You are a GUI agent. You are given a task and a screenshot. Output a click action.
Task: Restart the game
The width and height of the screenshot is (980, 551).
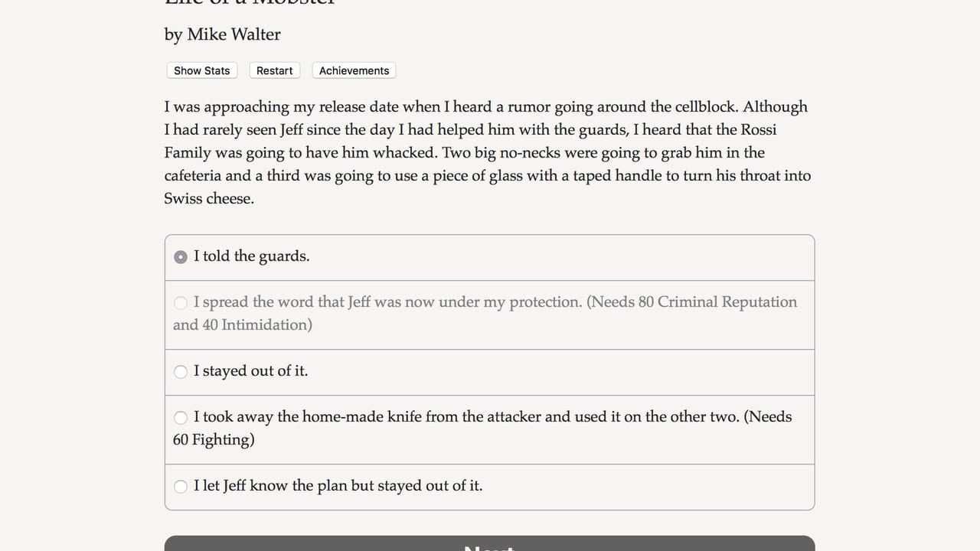(x=274, y=70)
